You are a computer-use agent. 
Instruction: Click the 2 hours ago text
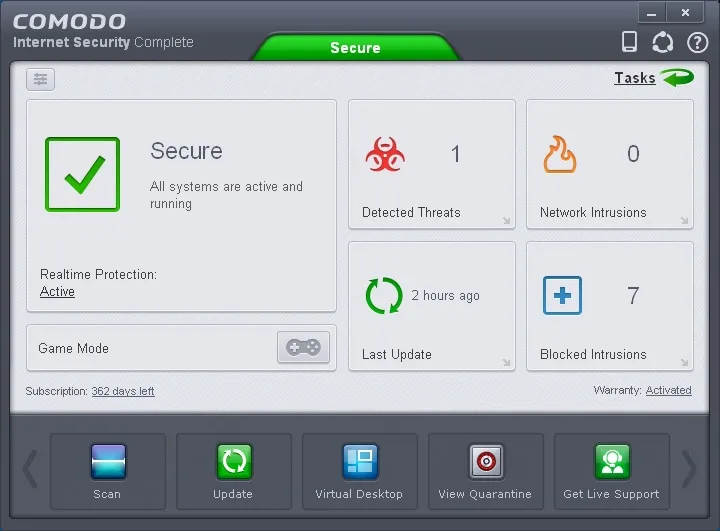click(x=445, y=295)
